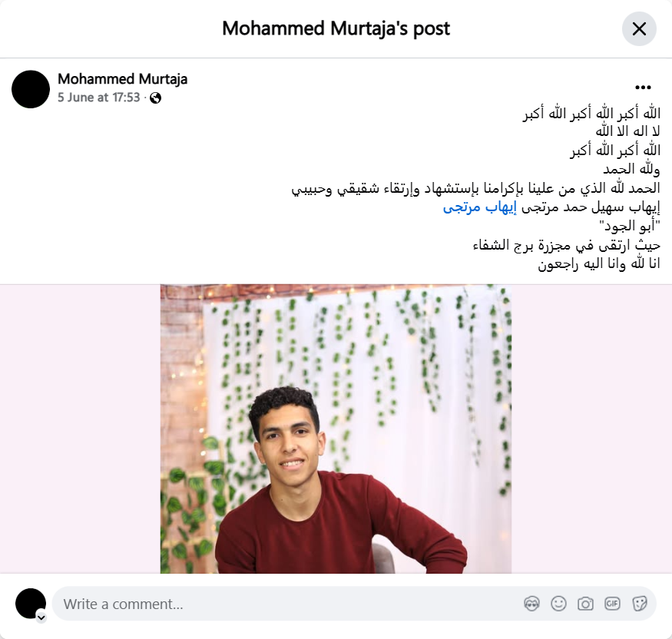Attach a photo using the camera icon
Image resolution: width=672 pixels, height=639 pixels.
tap(585, 604)
